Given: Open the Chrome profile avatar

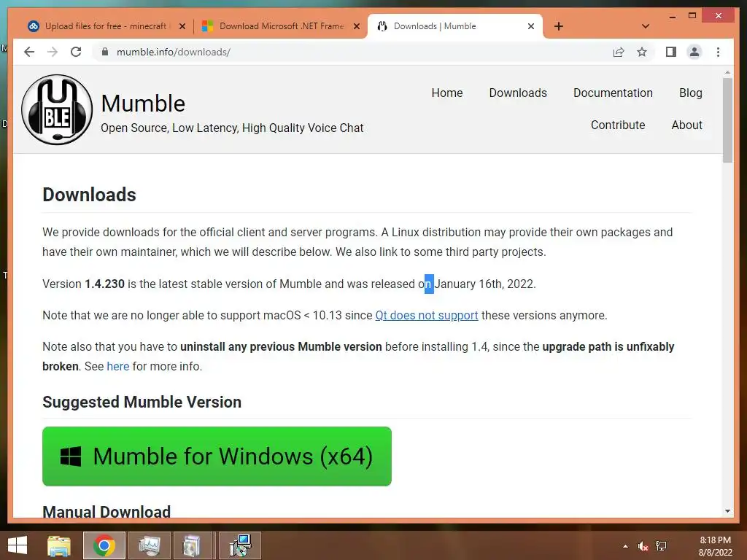Looking at the screenshot, I should 694,52.
